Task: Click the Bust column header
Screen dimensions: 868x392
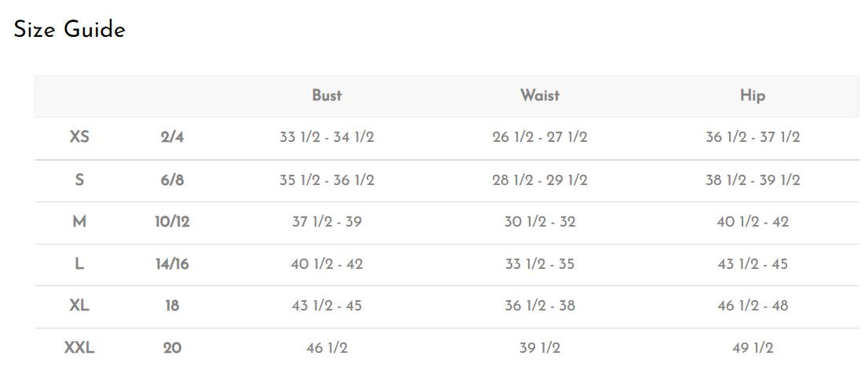Action: pyautogui.click(x=326, y=96)
